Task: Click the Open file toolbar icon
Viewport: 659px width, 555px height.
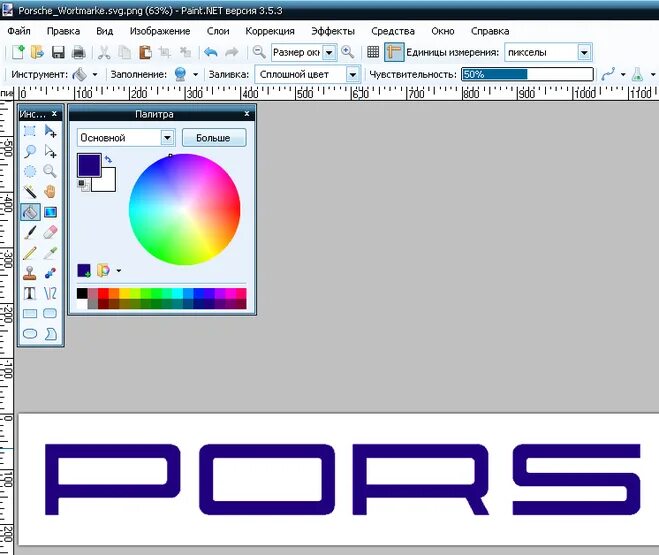Action: click(37, 52)
